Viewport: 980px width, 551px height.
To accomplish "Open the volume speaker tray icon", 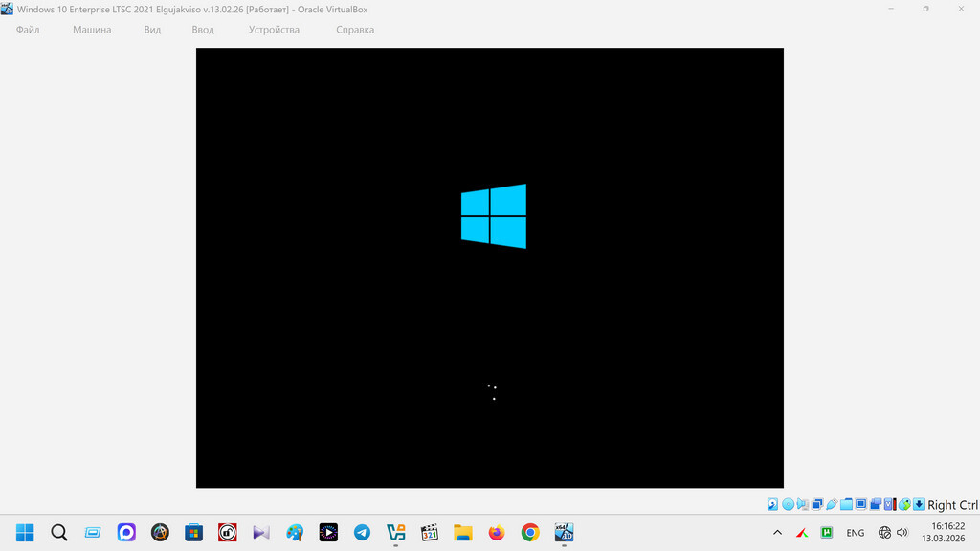I will point(902,532).
